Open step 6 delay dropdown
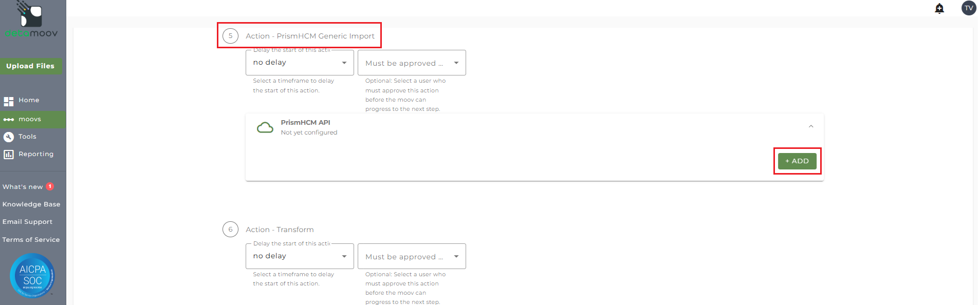Viewport: 980px width, 305px height. [300, 256]
